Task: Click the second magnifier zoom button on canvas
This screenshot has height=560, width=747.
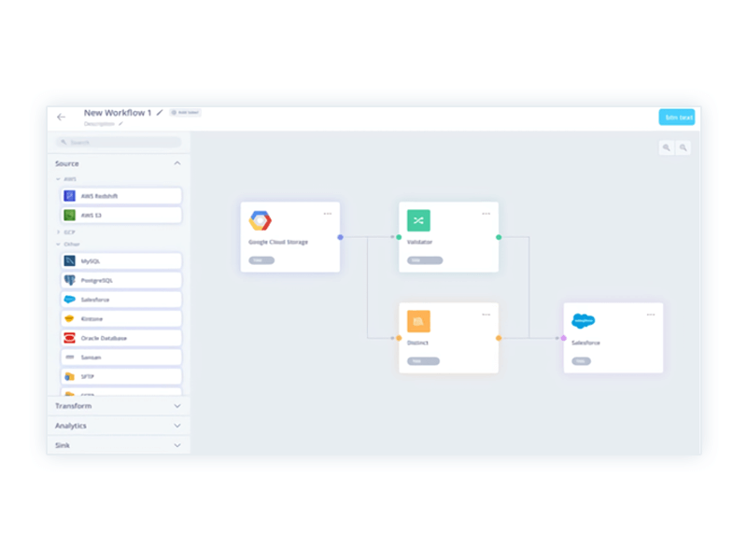Action: (x=684, y=147)
